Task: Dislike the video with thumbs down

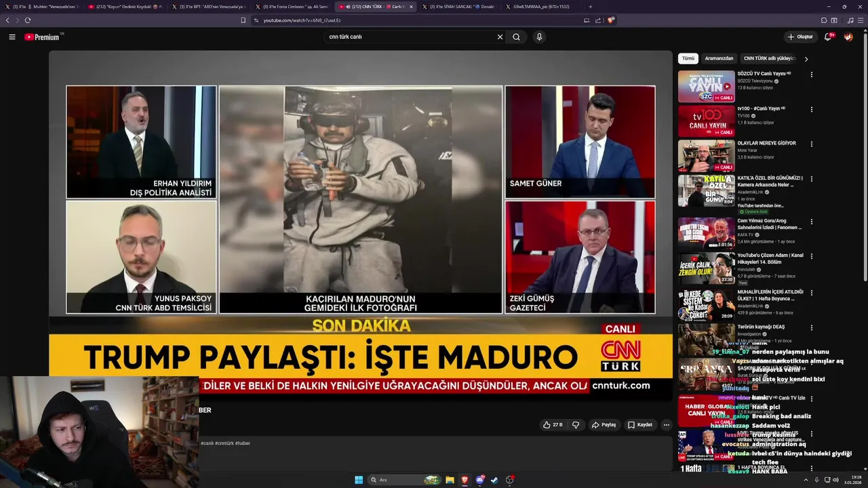Action: (576, 425)
